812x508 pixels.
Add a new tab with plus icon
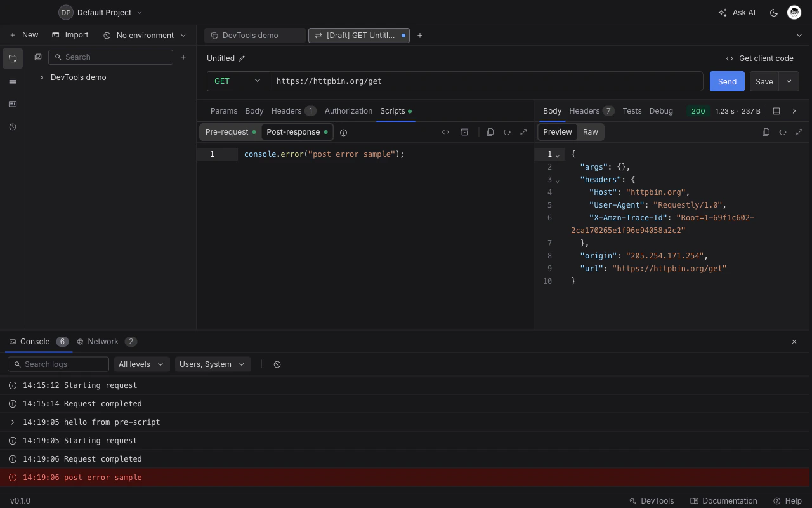(x=420, y=36)
